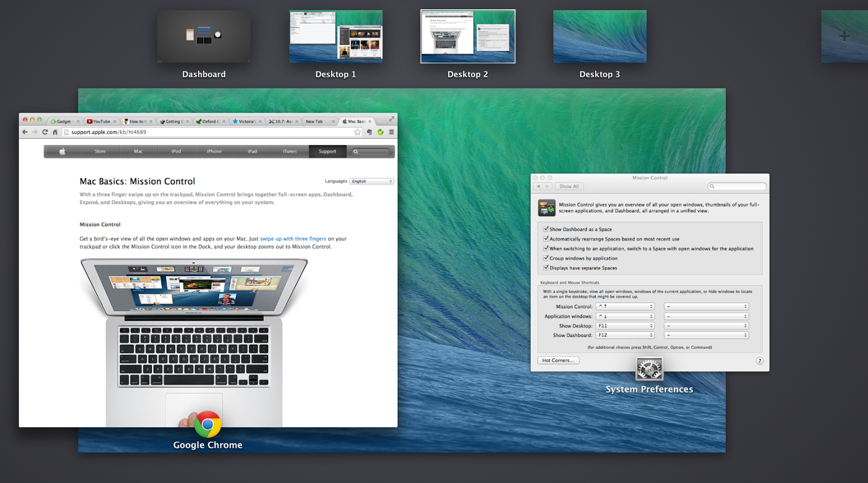Bookmark the page with the star icon
Image resolution: width=868 pixels, height=483 pixels.
click(358, 132)
